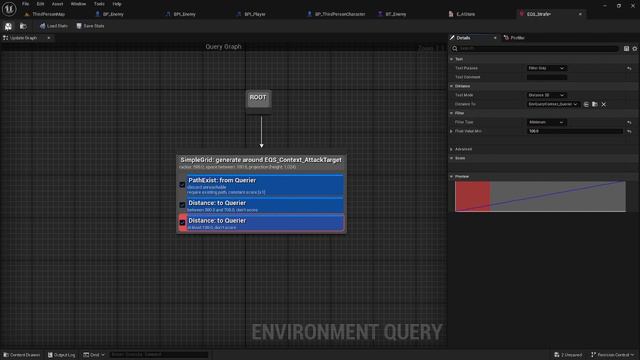Select the SimpleGrid generator node header
This screenshot has height=360, width=640.
click(261, 162)
